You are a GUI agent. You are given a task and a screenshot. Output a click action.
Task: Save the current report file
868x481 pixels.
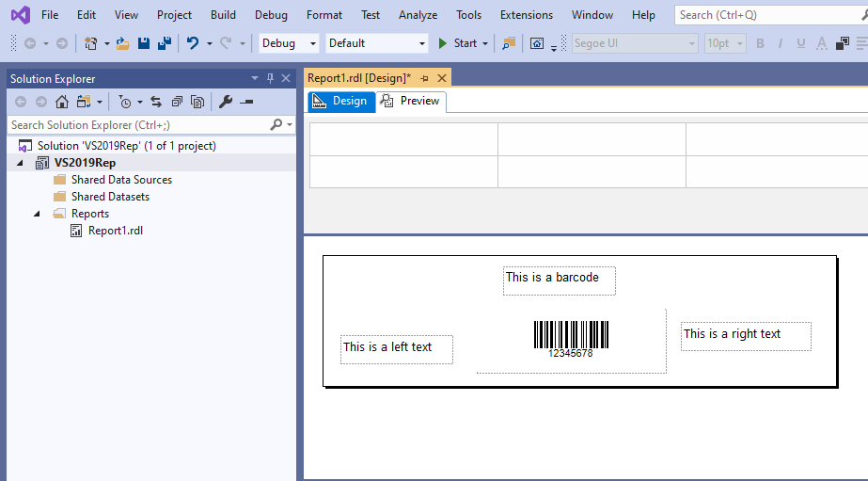(x=144, y=43)
